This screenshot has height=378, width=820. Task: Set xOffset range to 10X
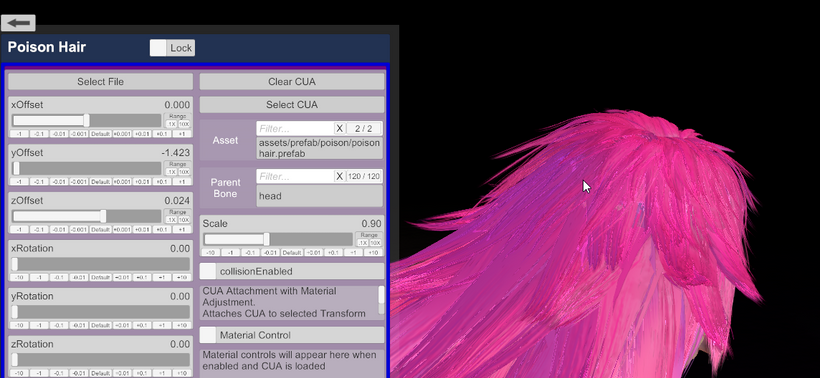[184, 124]
